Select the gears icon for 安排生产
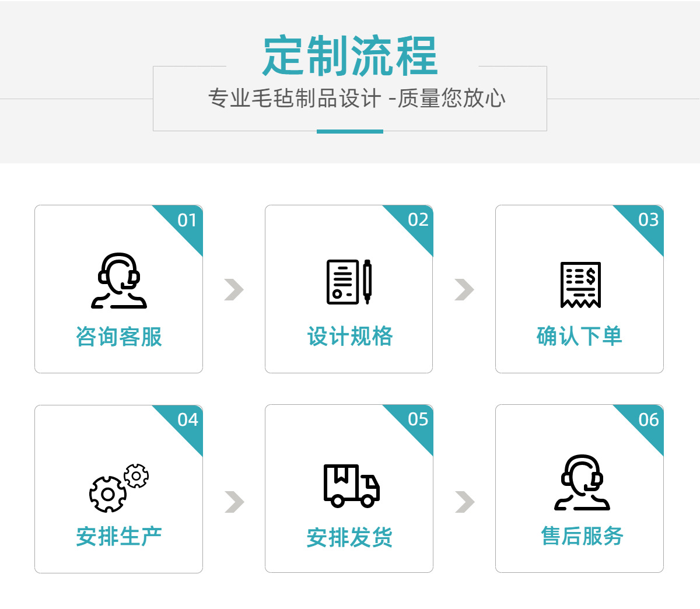 119,488
